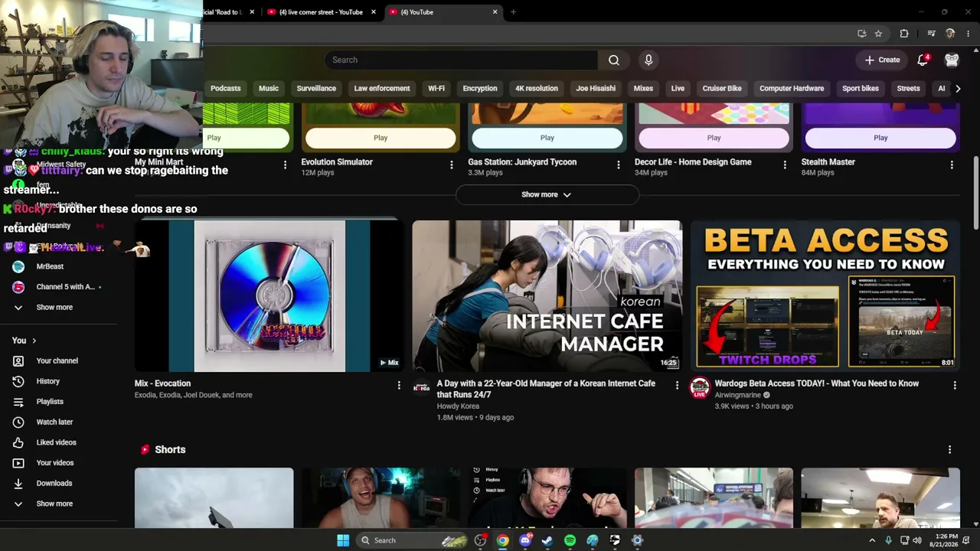This screenshot has height=551, width=980.
Task: Expand the playables with Show more
Action: [x=547, y=194]
